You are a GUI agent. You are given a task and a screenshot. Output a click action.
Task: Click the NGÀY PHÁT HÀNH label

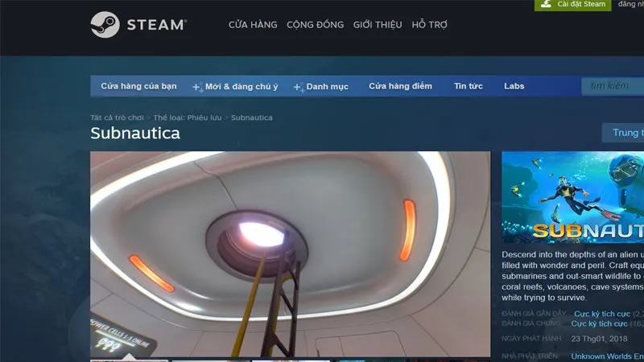coord(531,339)
